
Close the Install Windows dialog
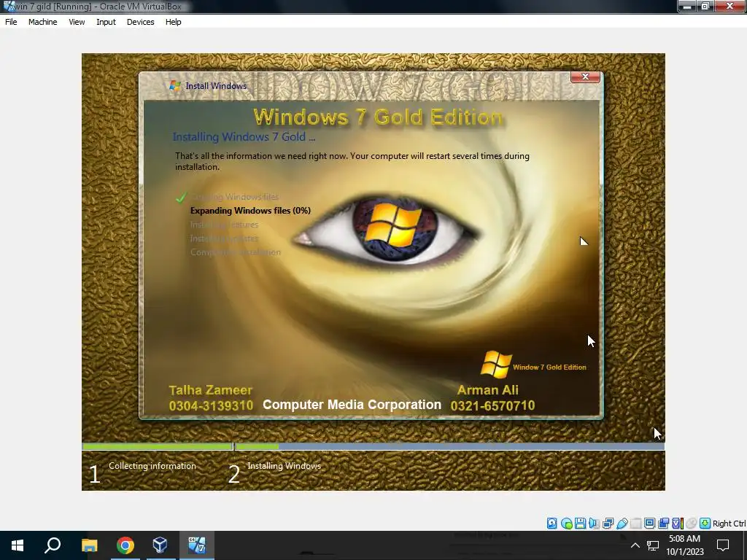click(x=585, y=77)
